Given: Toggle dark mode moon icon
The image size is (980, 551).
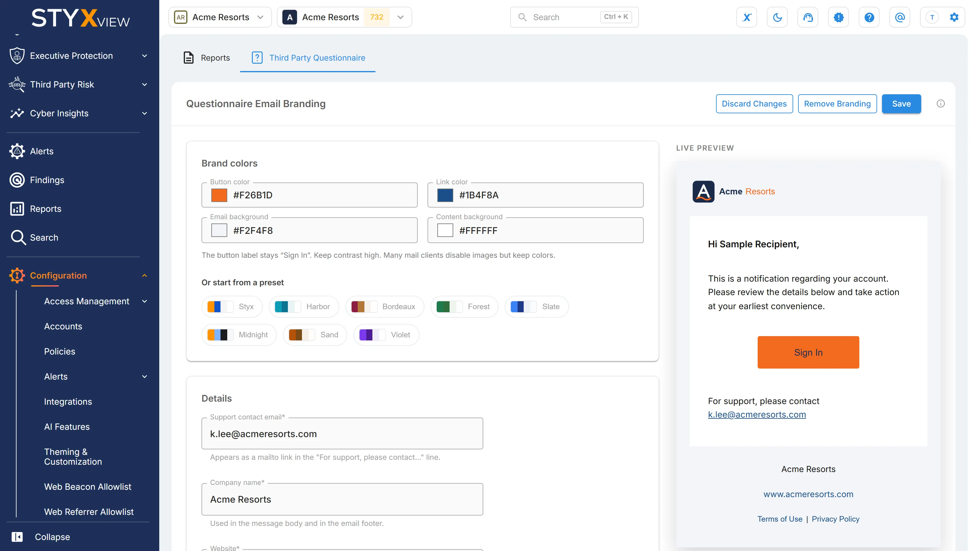Looking at the screenshot, I should click(777, 17).
